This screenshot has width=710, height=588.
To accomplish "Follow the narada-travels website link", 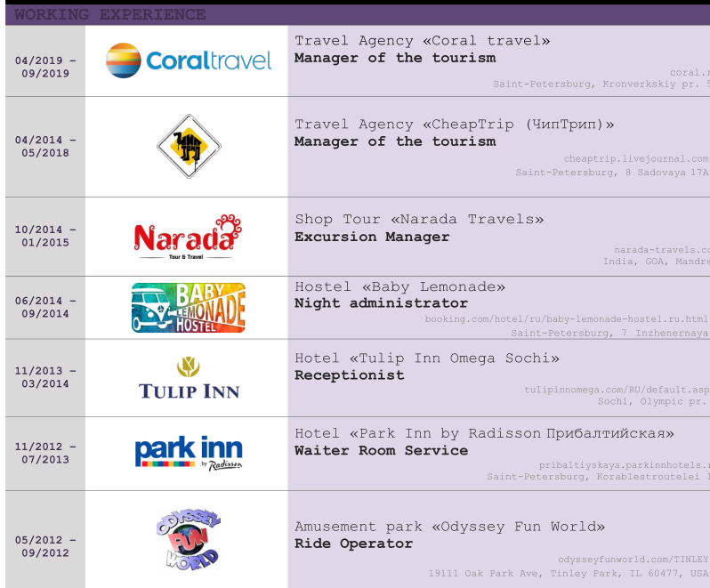I will click(x=661, y=250).
